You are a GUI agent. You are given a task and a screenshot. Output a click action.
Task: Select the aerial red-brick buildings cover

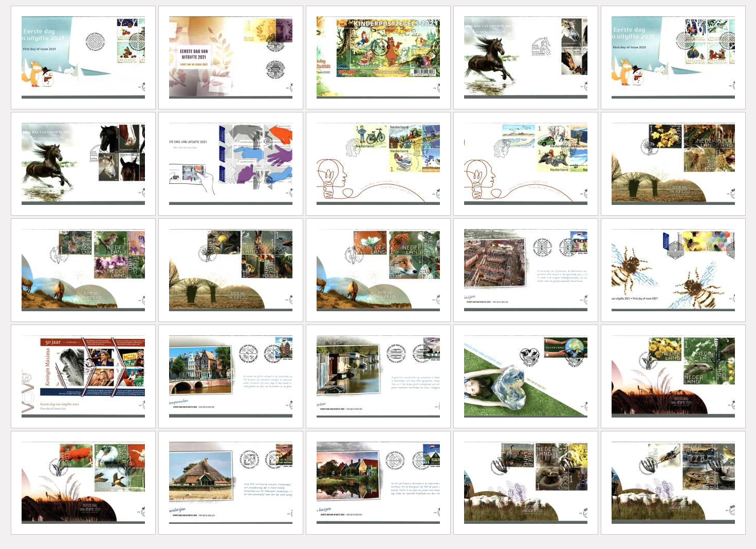point(526,270)
